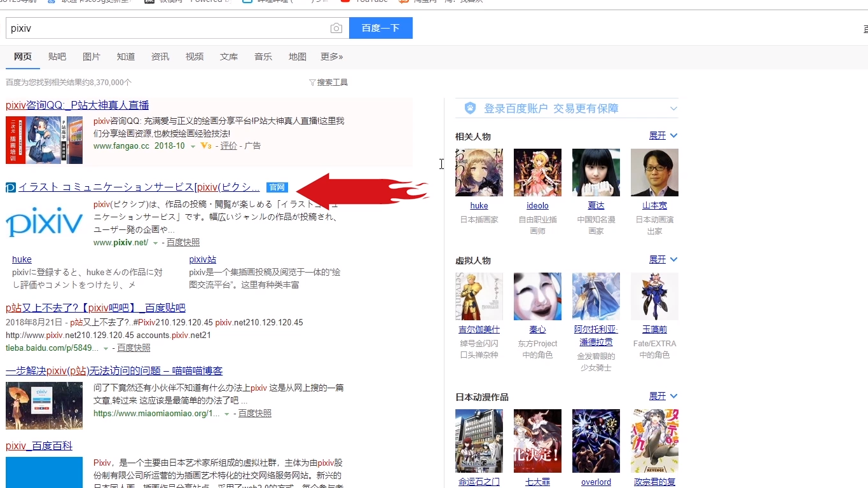Screen dimensions: 868x488
Task: Open 百度快照 for pixiv.net result
Action: point(183,243)
